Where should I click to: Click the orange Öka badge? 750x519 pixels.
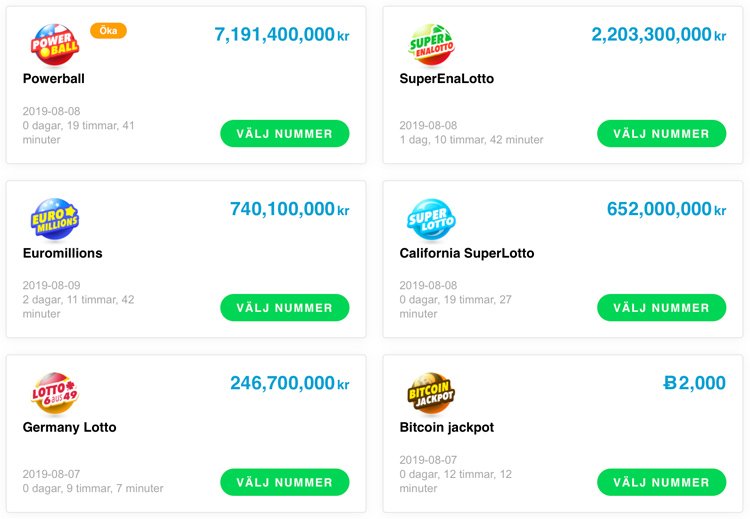click(108, 31)
